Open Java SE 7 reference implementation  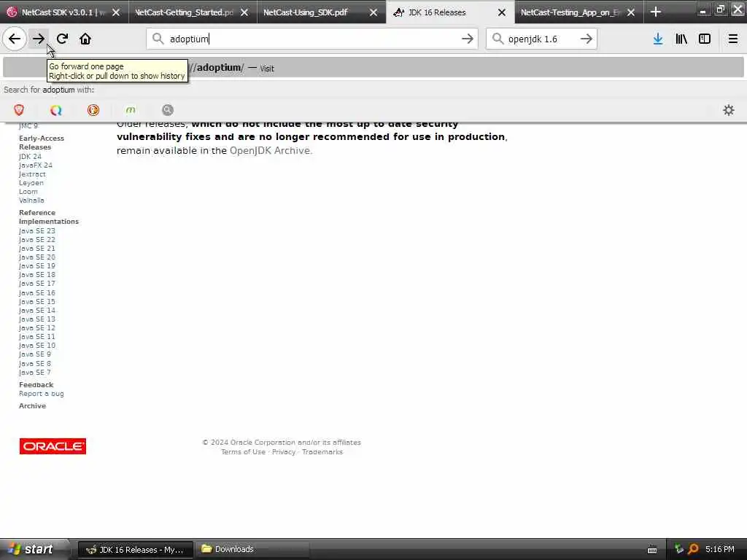click(x=35, y=373)
